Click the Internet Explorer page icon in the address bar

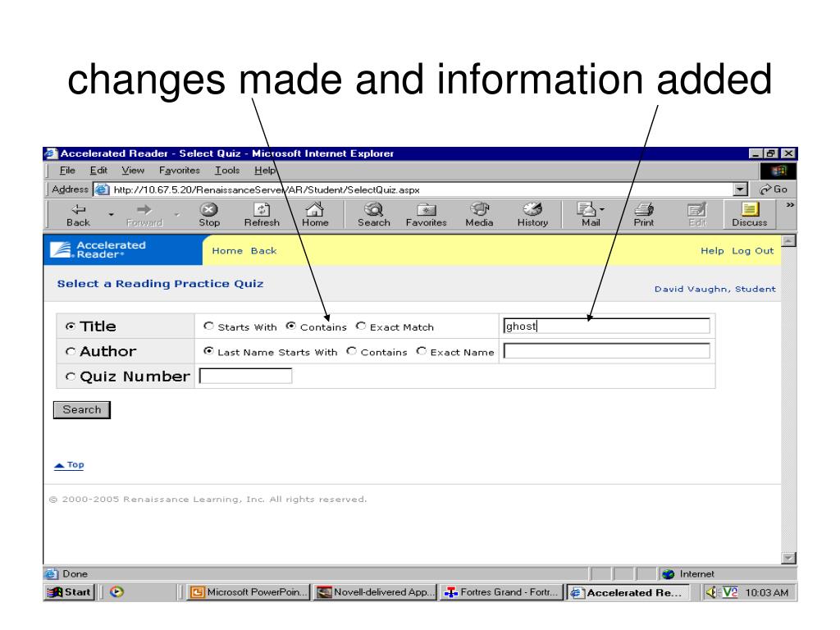tap(102, 189)
